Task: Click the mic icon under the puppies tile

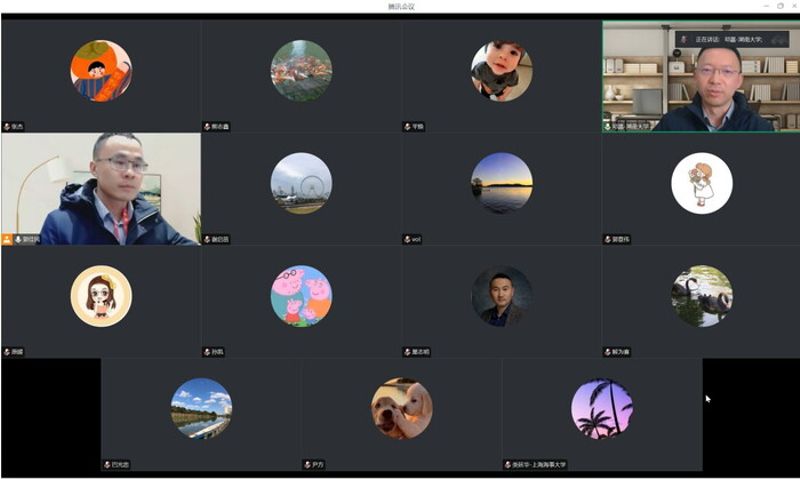Action: (307, 465)
